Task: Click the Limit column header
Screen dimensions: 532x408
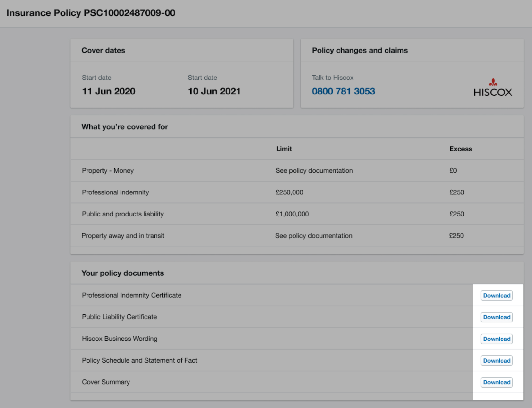Action: (x=284, y=149)
